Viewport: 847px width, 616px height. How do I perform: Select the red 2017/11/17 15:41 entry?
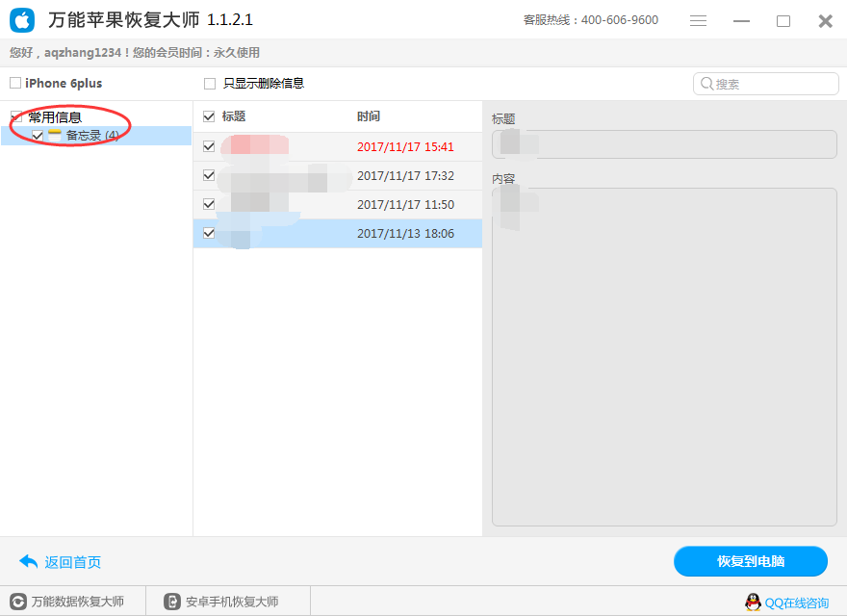338,147
